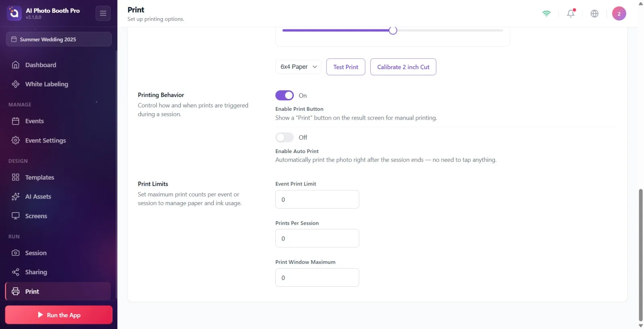Click the Calibrate 2 inch Cut button

403,67
